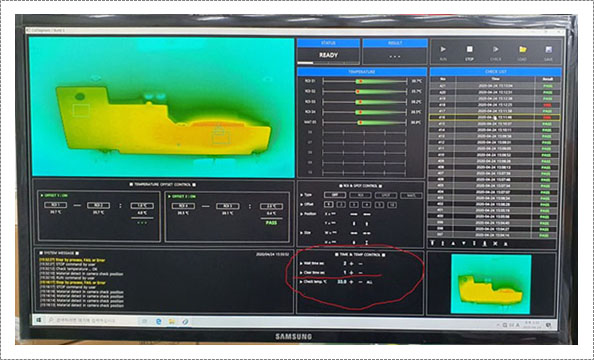Open File Explorer from the taskbar
Viewport: 594px width, 360px height.
coord(172,321)
